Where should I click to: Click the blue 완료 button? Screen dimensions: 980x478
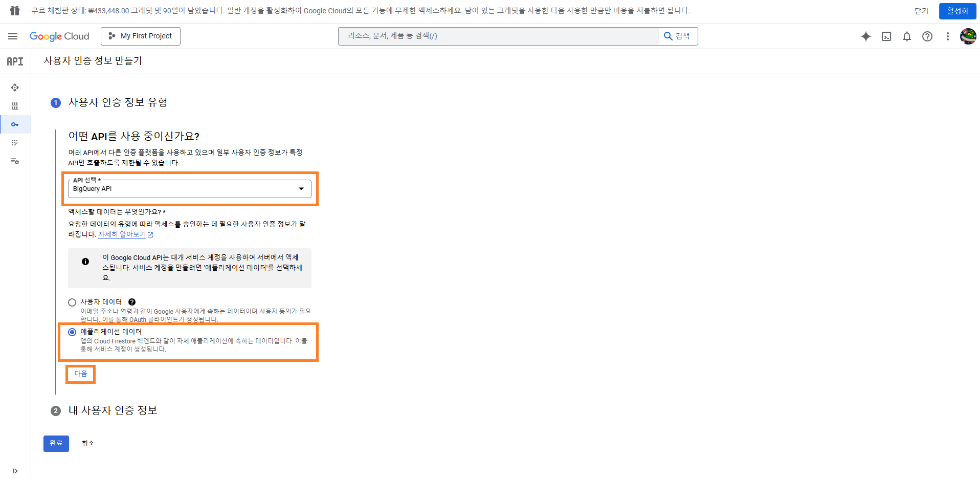[56, 443]
